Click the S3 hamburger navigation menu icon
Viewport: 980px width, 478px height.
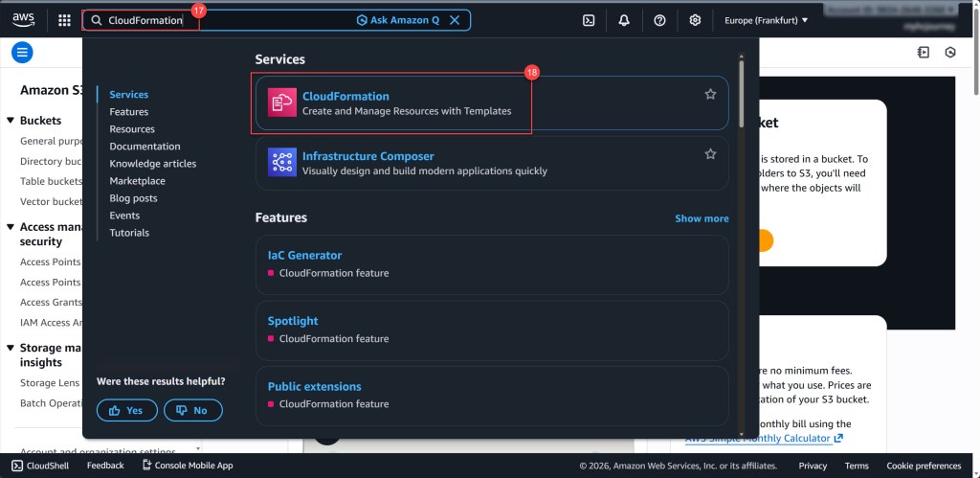pyautogui.click(x=22, y=53)
